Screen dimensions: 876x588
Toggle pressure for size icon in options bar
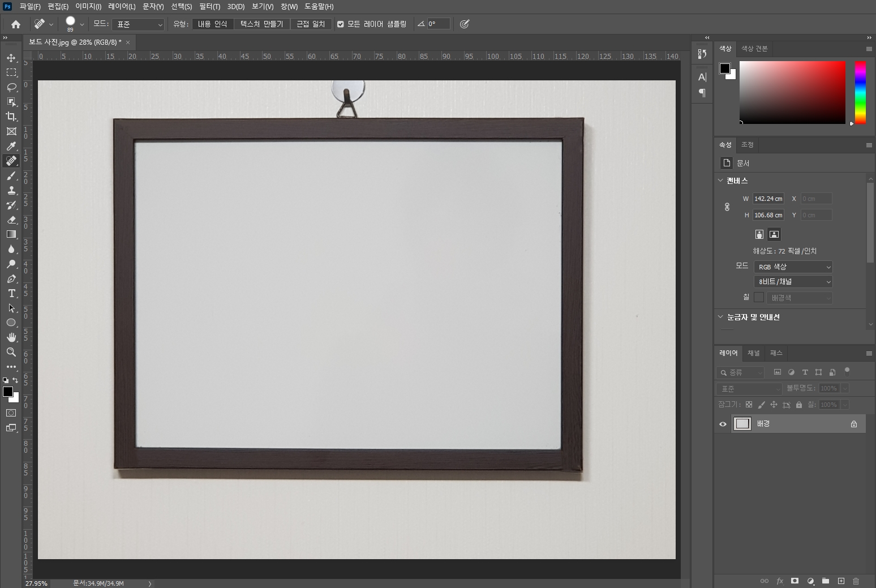coord(465,24)
